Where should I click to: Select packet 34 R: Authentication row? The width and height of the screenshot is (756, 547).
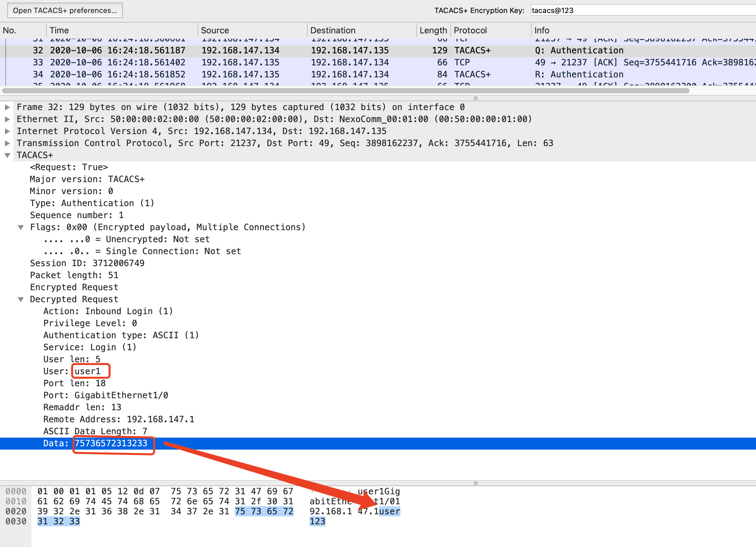(x=378, y=74)
